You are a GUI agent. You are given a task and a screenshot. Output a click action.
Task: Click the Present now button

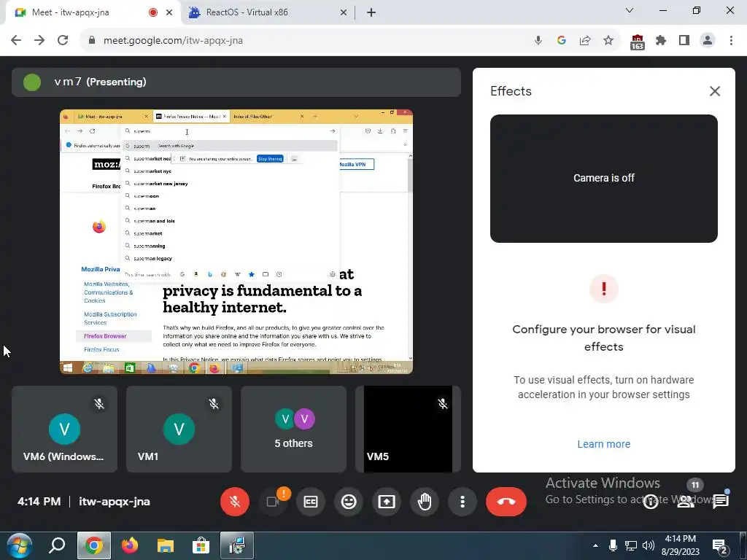pos(387,502)
